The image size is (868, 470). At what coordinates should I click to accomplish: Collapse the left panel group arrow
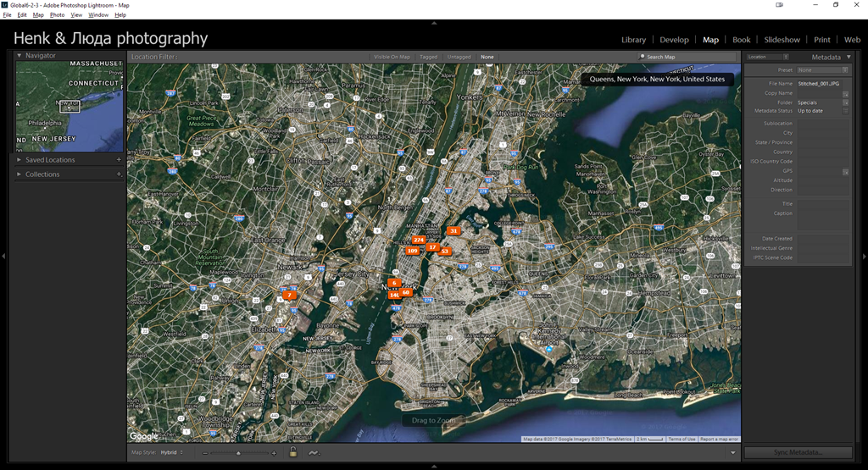pyautogui.click(x=3, y=256)
